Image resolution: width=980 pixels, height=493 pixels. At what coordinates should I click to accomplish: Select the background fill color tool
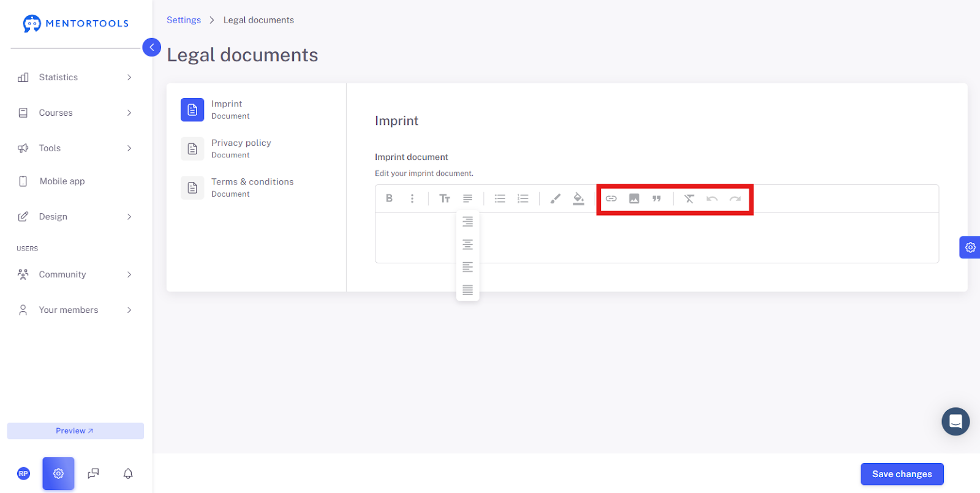pos(578,198)
